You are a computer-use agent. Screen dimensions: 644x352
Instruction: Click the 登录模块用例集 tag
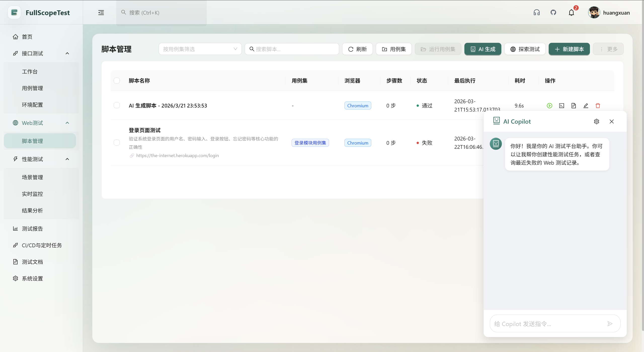pyautogui.click(x=310, y=143)
